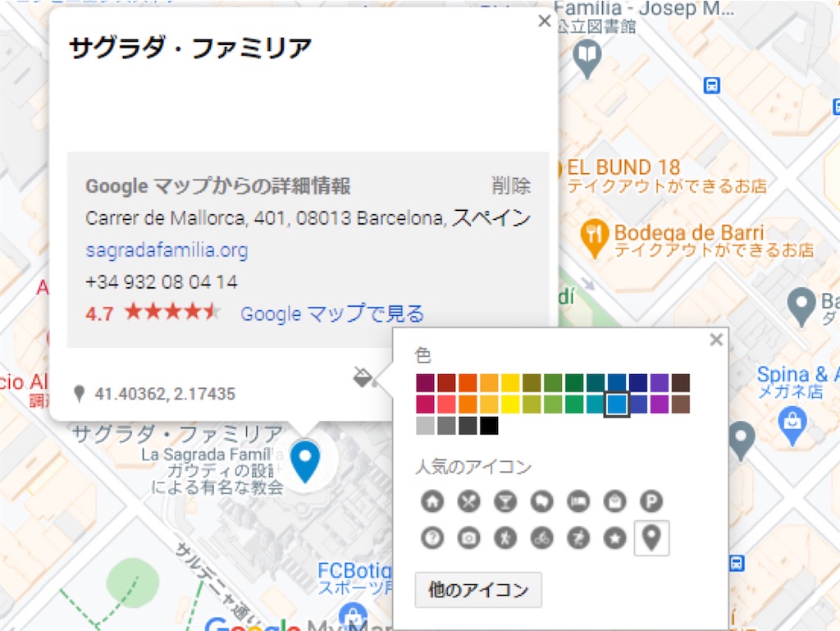Click the EL BUND 18 map label
Screen dimensions: 840x631
point(623,167)
